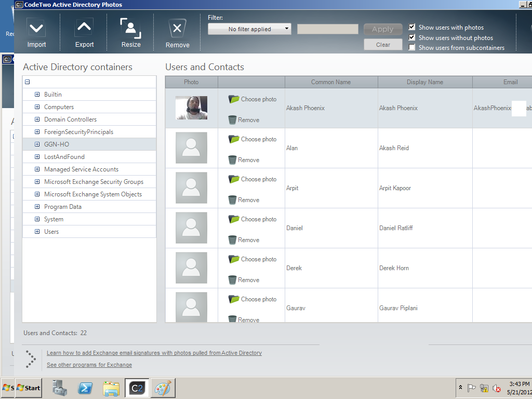The image size is (532, 399).
Task: Select Microsoft Exchange System Objects tree item
Action: click(93, 194)
